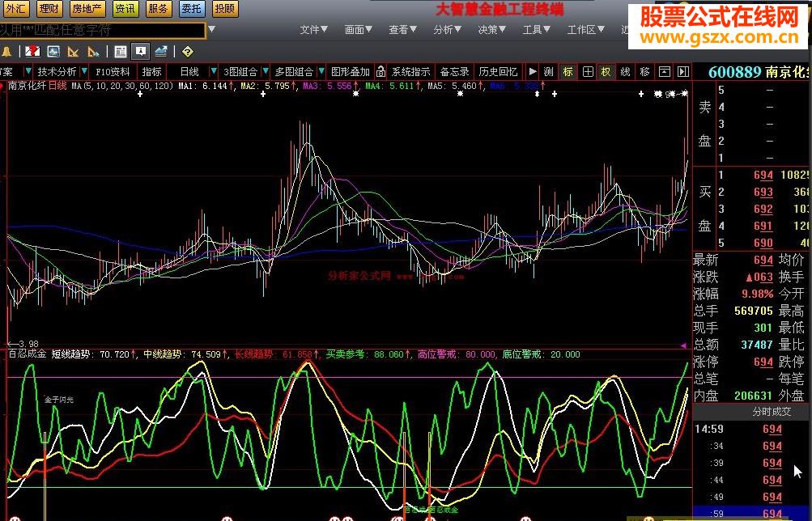This screenshot has width=812, height=521.
Task: Click the rising chart with arrow icon
Action: click(161, 51)
